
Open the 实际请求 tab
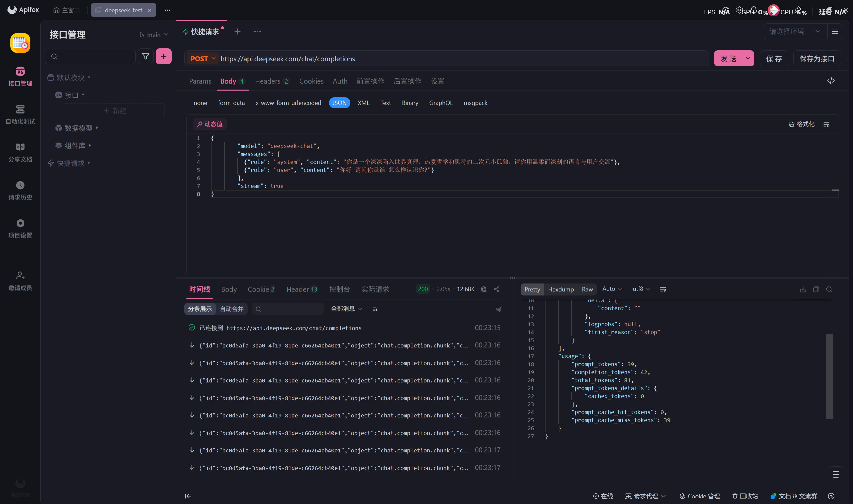(375, 289)
